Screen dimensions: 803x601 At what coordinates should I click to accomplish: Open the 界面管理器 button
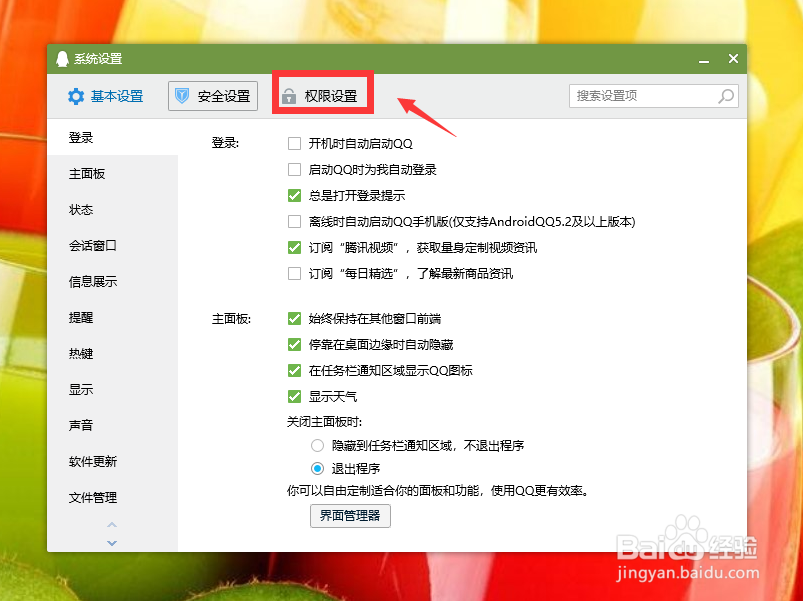point(349,516)
